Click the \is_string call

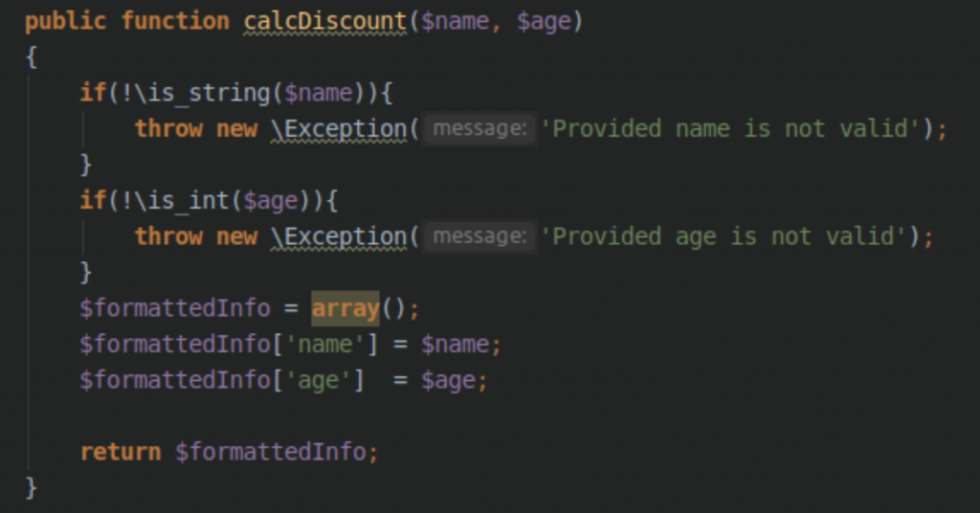202,93
